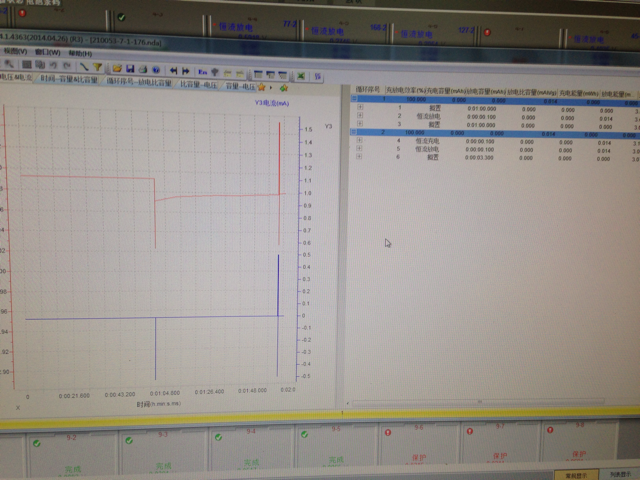Click the copy toolbar icon
640x480 pixels.
pos(40,65)
